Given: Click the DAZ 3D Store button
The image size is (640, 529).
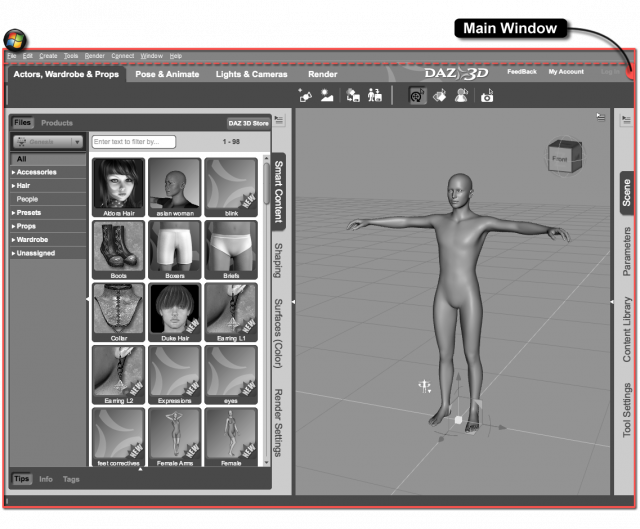Looking at the screenshot, I should [248, 123].
